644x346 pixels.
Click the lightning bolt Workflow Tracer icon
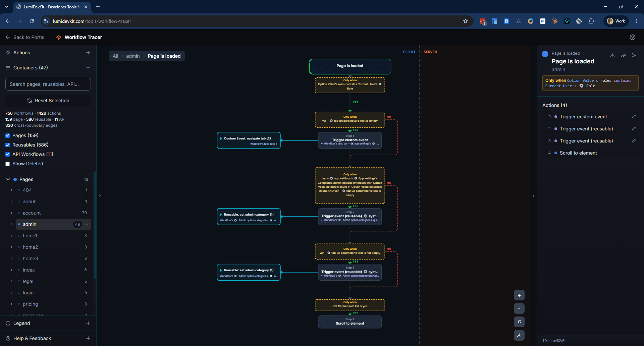[59, 37]
